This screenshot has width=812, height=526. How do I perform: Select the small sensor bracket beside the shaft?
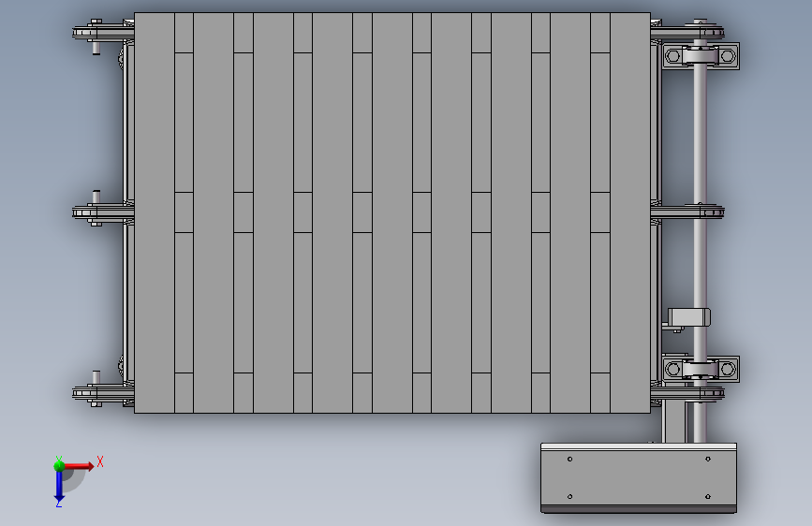(x=687, y=318)
